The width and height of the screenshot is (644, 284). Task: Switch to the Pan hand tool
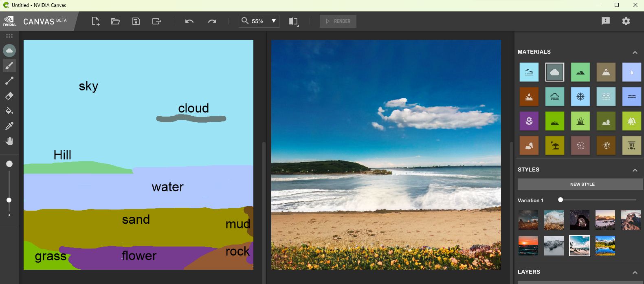click(x=9, y=141)
